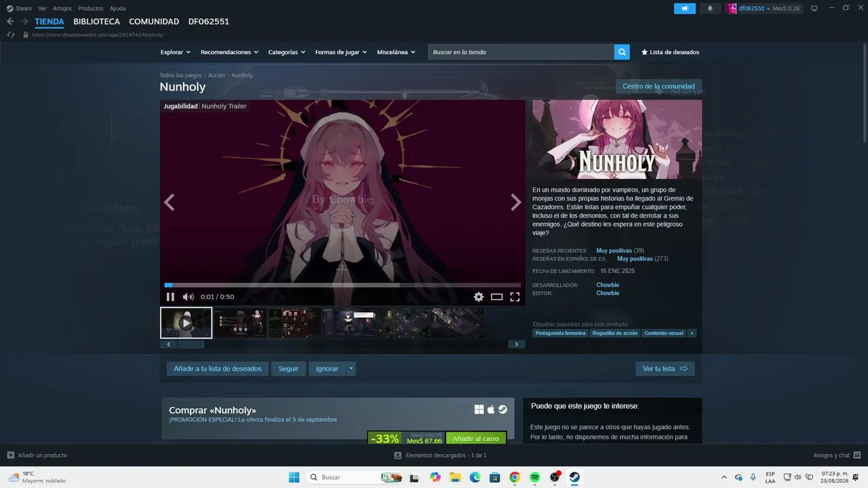The height and width of the screenshot is (488, 868).
Task: Open the Ayuda menu
Action: [x=117, y=8]
